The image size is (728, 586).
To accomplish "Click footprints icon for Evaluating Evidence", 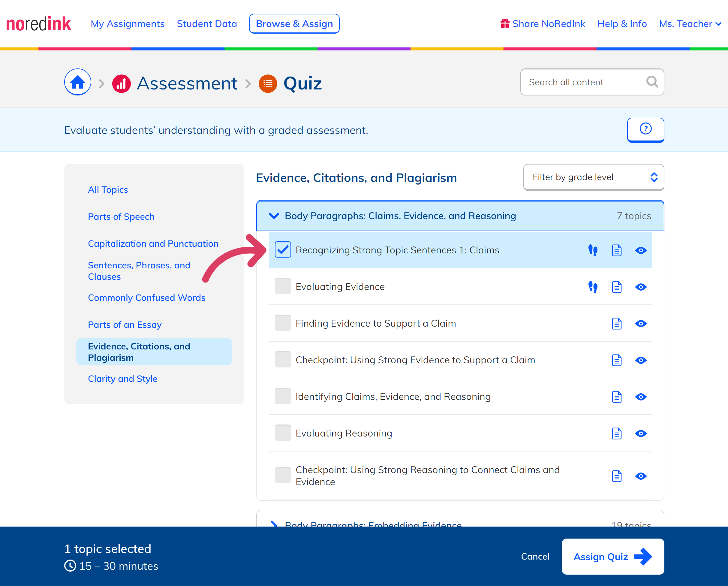I will (x=593, y=287).
